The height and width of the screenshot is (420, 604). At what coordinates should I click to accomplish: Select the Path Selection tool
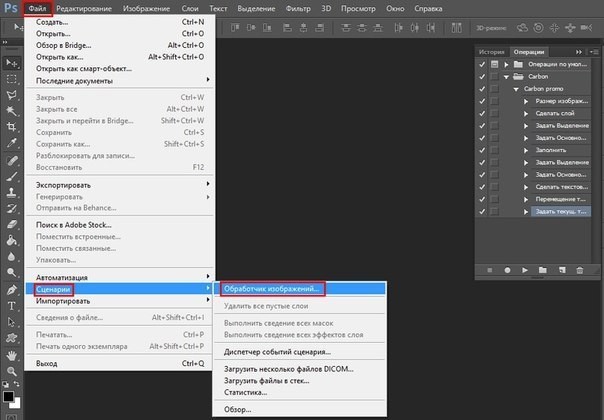click(12, 322)
